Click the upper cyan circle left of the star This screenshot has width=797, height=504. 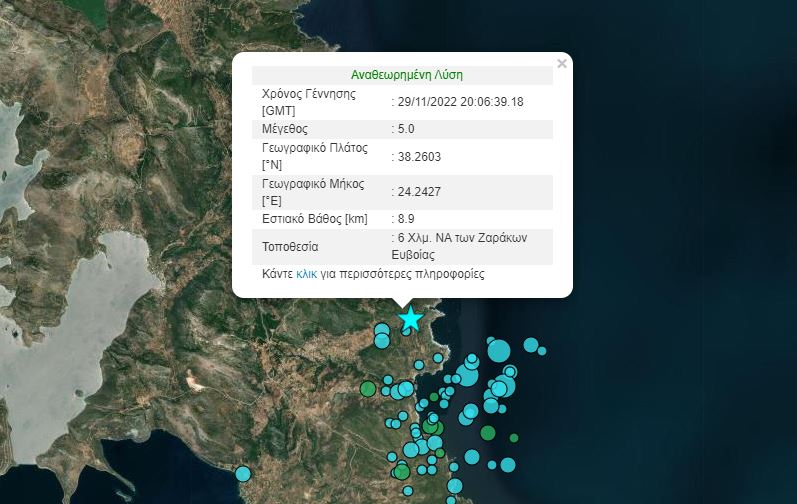(x=381, y=329)
